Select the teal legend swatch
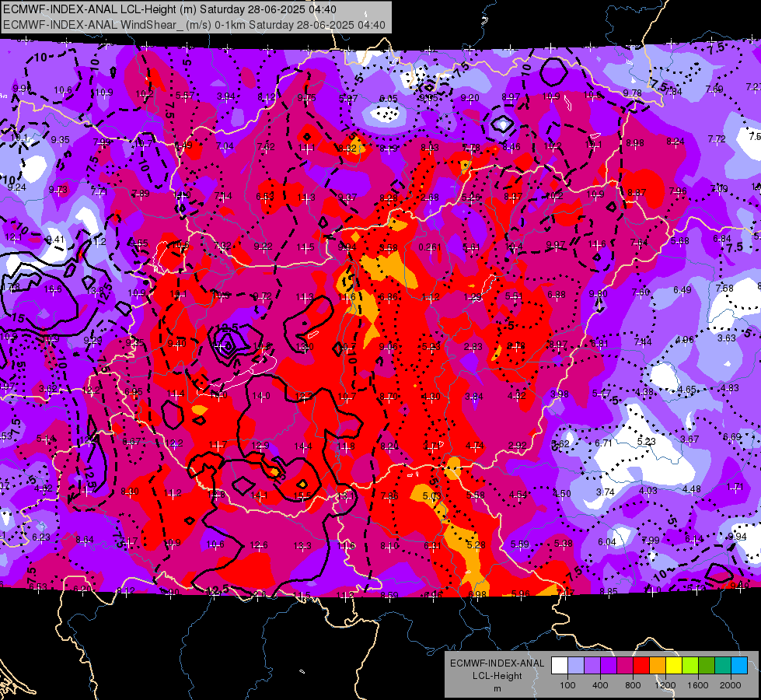761x700 pixels. click(x=723, y=666)
